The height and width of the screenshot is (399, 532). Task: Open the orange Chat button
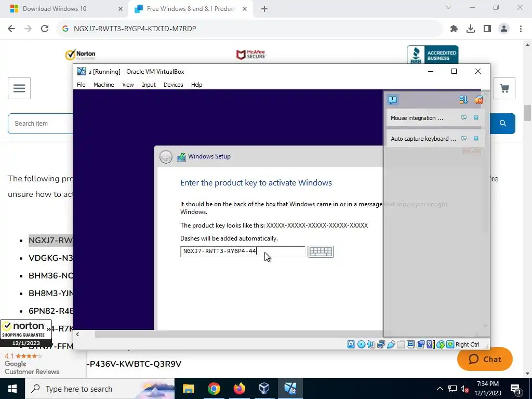click(485, 359)
